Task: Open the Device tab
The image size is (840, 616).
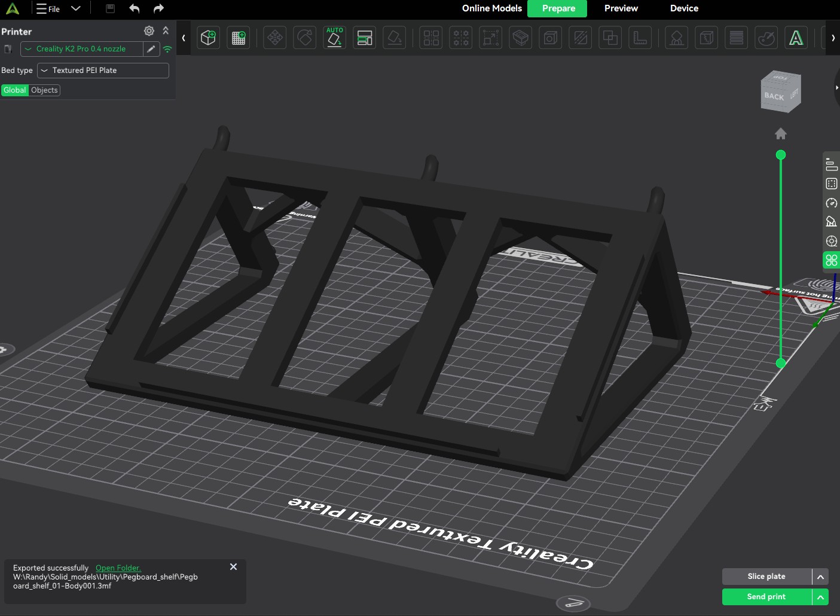Action: [684, 8]
